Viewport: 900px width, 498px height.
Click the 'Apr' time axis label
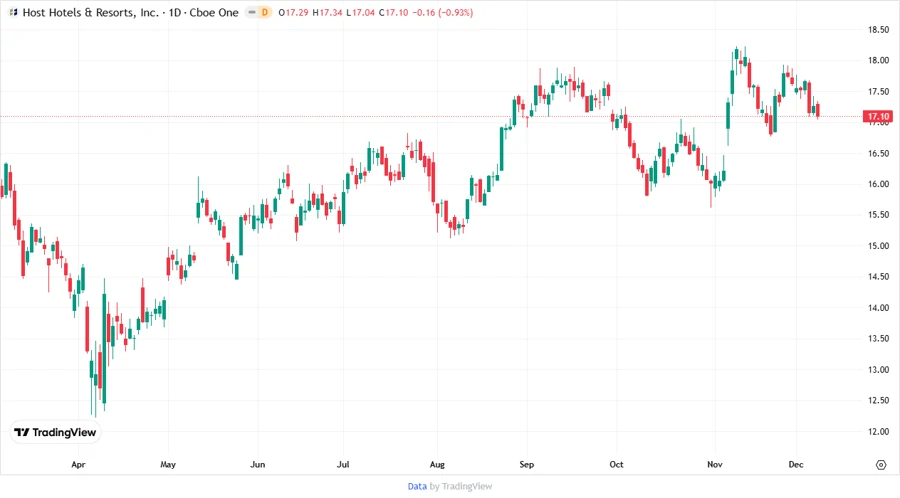(x=78, y=464)
